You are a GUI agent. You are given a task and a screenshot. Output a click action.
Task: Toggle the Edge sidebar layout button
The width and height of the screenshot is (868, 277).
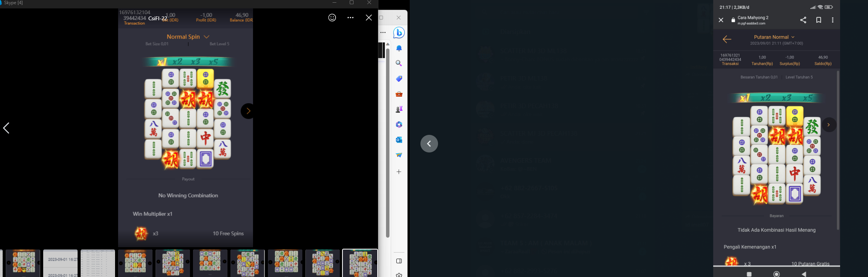click(399, 261)
